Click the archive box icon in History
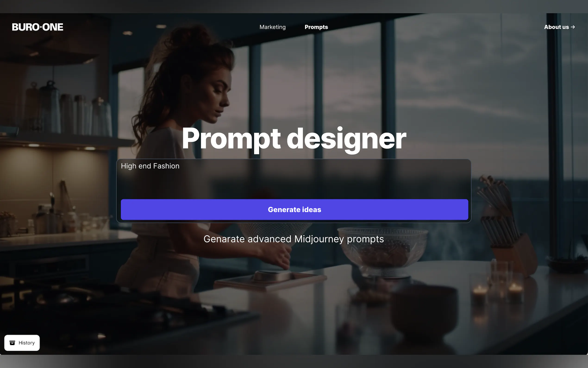Screen dimensions: 588x368 point(12,343)
